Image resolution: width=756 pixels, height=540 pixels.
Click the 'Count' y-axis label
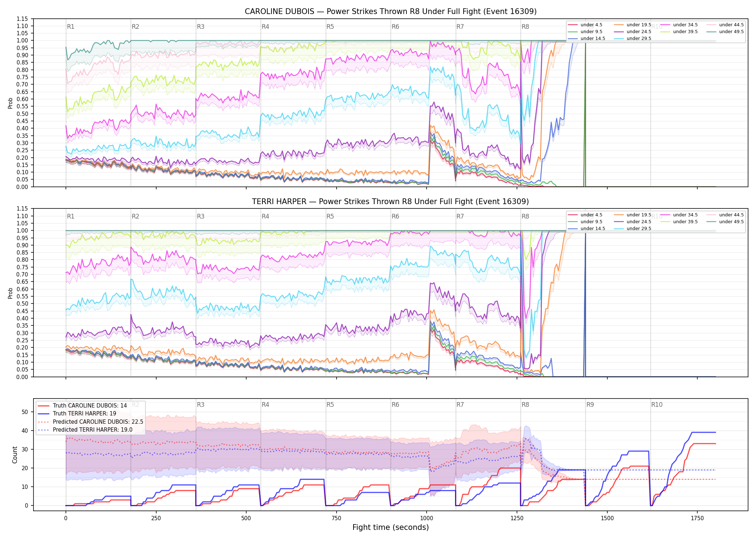[15, 455]
